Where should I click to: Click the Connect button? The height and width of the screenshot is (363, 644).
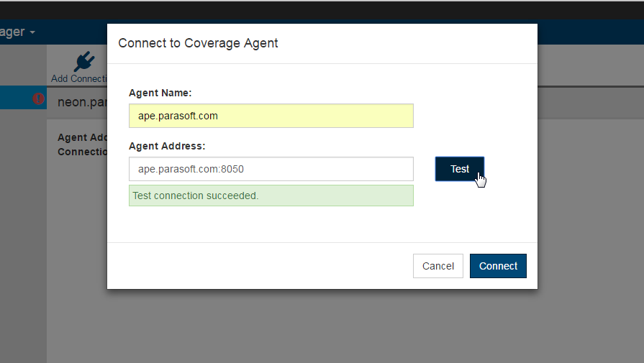pyautogui.click(x=498, y=266)
